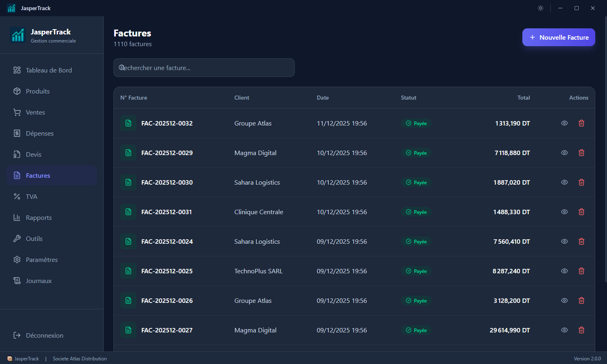Click the Déconnexion logout button
This screenshot has height=364, width=607.
(x=51, y=335)
